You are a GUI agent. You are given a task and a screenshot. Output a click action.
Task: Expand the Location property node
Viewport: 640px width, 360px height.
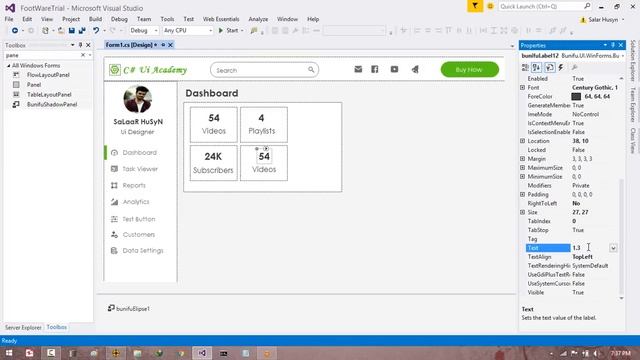522,141
